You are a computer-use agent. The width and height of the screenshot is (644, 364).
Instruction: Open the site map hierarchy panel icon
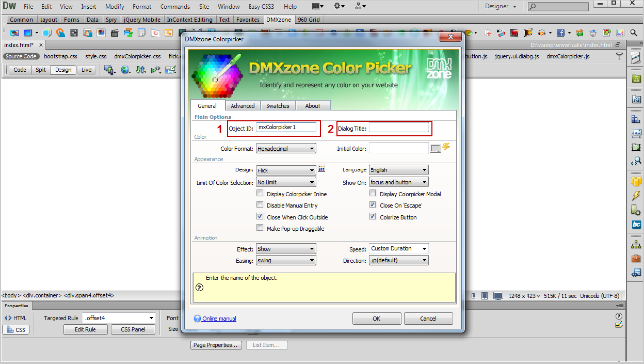tap(636, 244)
